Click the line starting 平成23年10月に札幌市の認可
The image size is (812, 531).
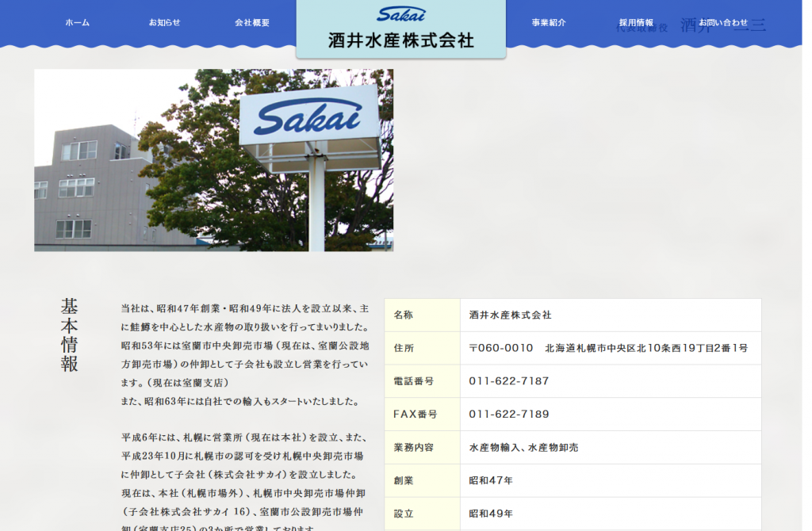coord(243,457)
